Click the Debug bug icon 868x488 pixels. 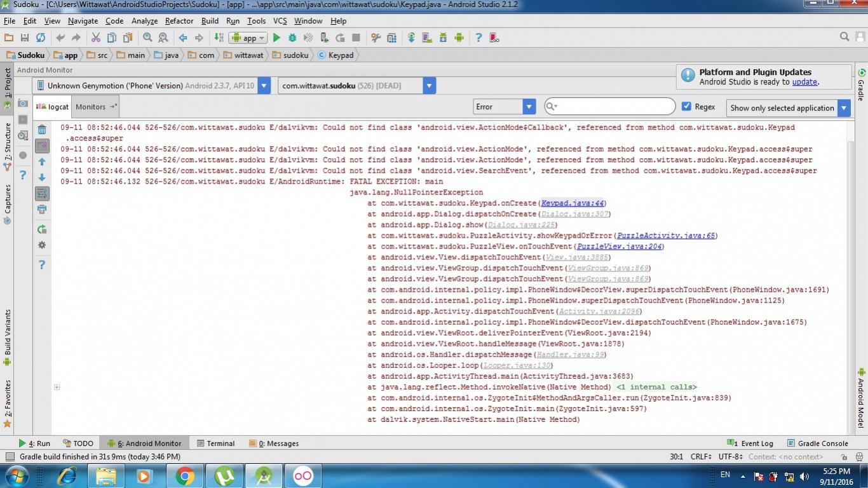pos(292,38)
